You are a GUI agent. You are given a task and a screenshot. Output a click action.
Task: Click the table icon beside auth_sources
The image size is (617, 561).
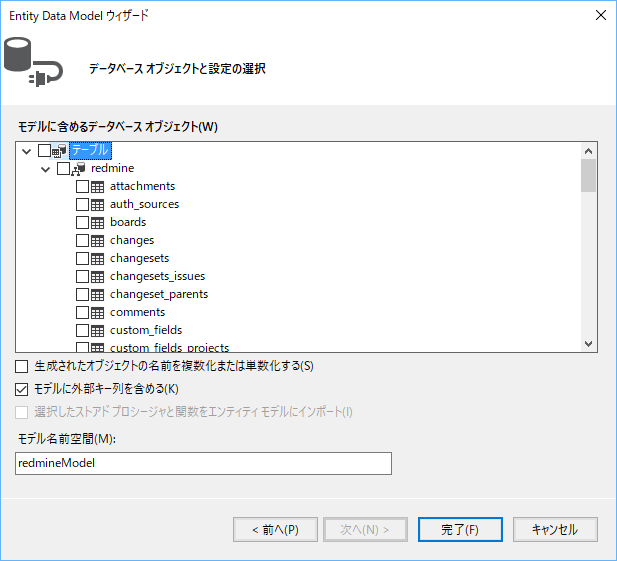click(x=98, y=204)
